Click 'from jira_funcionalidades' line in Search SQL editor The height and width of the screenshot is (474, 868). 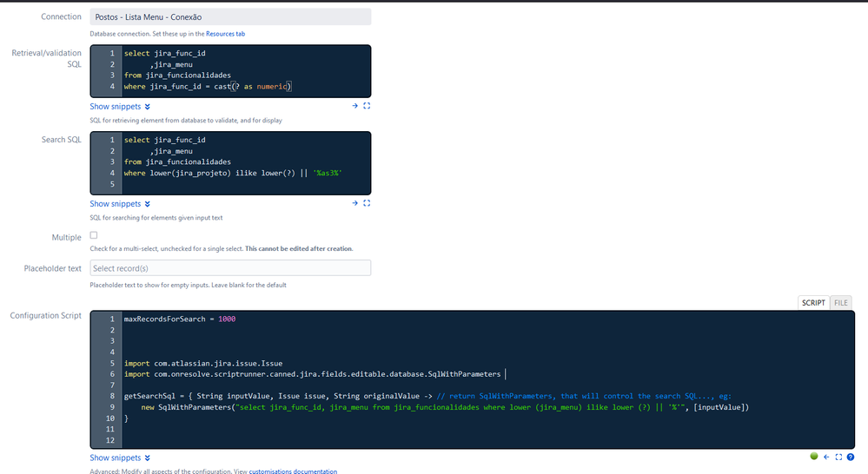[177, 162]
